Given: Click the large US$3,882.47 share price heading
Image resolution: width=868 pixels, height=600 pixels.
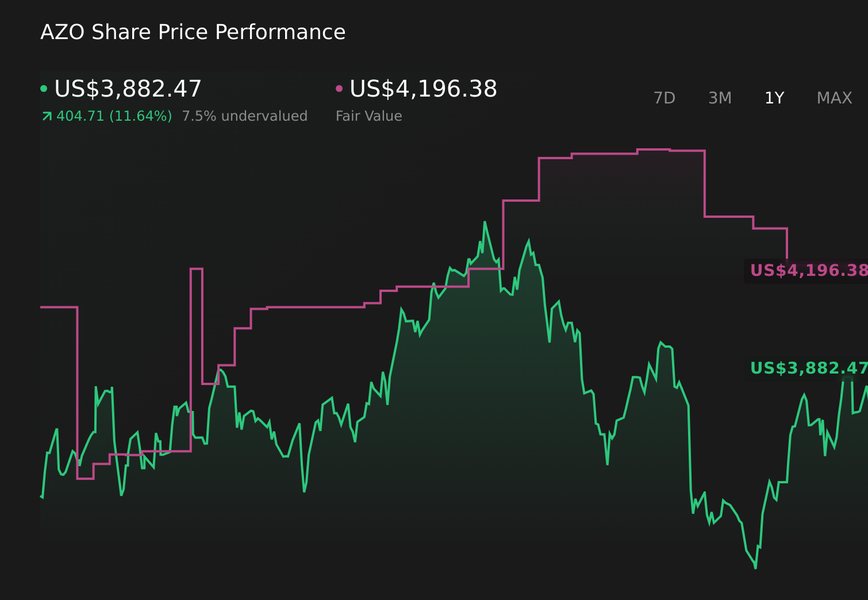Looking at the screenshot, I should (128, 89).
